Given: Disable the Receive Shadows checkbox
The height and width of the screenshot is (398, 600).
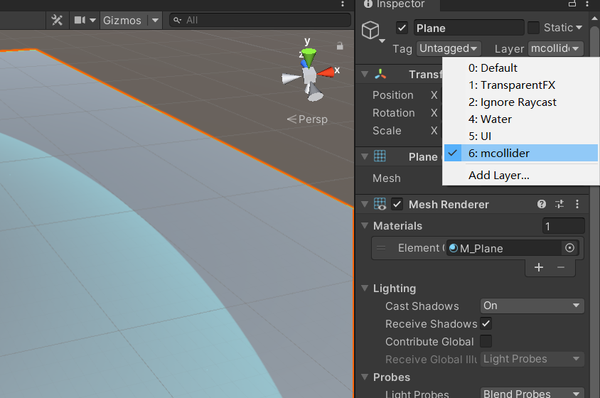Looking at the screenshot, I should (x=486, y=324).
